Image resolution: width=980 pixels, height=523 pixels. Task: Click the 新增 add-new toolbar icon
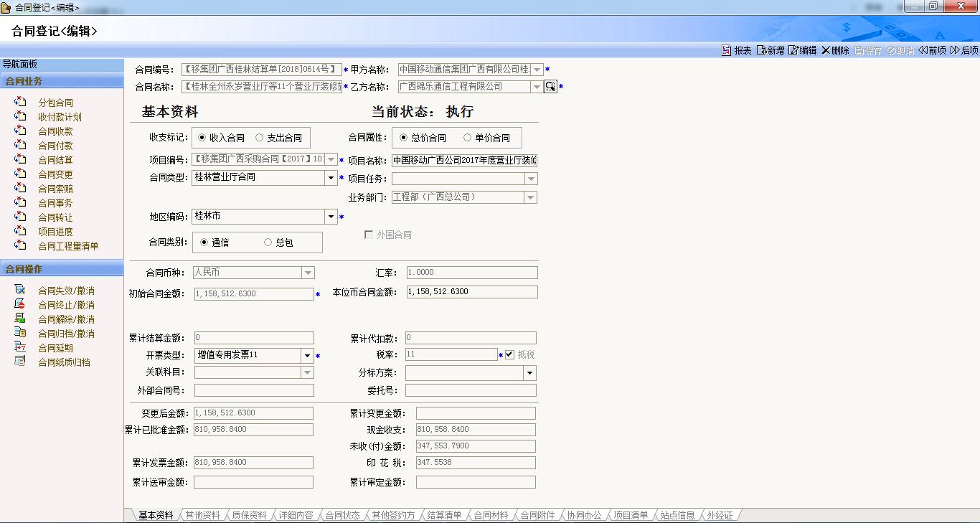pyautogui.click(x=761, y=50)
